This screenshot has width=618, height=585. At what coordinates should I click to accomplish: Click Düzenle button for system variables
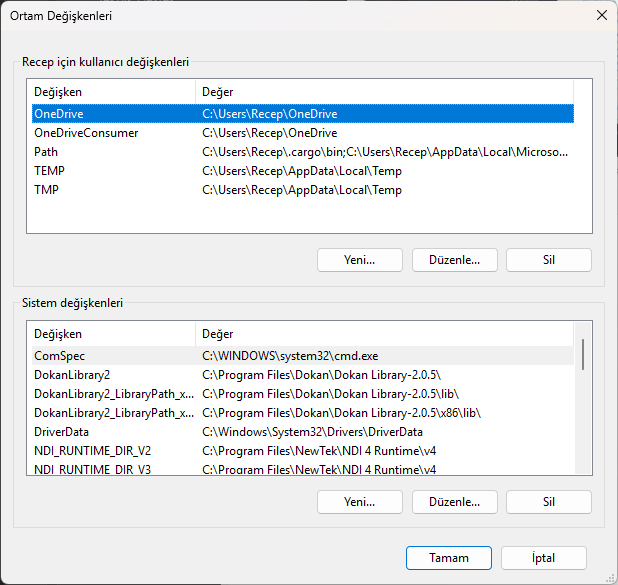click(454, 501)
